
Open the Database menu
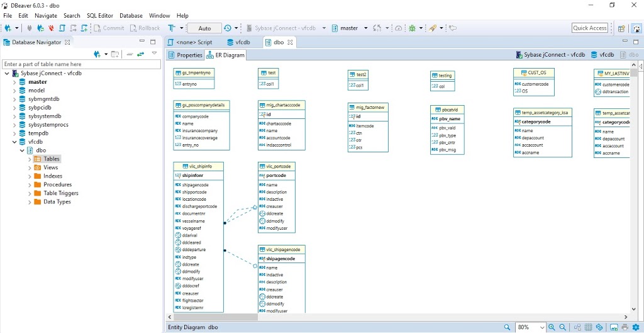tap(131, 16)
